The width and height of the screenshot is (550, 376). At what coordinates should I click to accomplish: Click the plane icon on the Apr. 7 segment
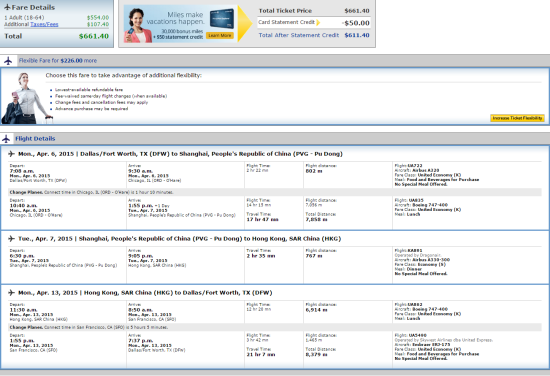coord(11,239)
